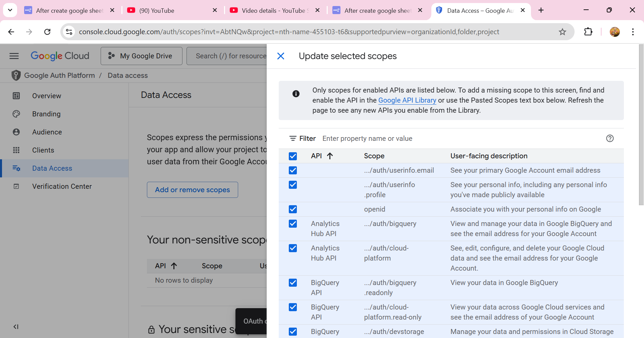This screenshot has width=644, height=338.
Task: Click the Data access breadcrumb
Action: point(127,75)
